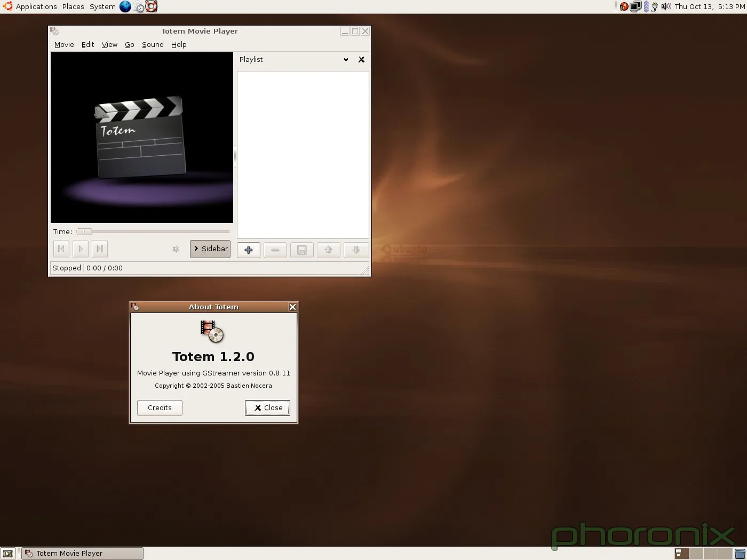This screenshot has height=560, width=747.
Task: Click the move down arrow in playlist
Action: point(356,250)
